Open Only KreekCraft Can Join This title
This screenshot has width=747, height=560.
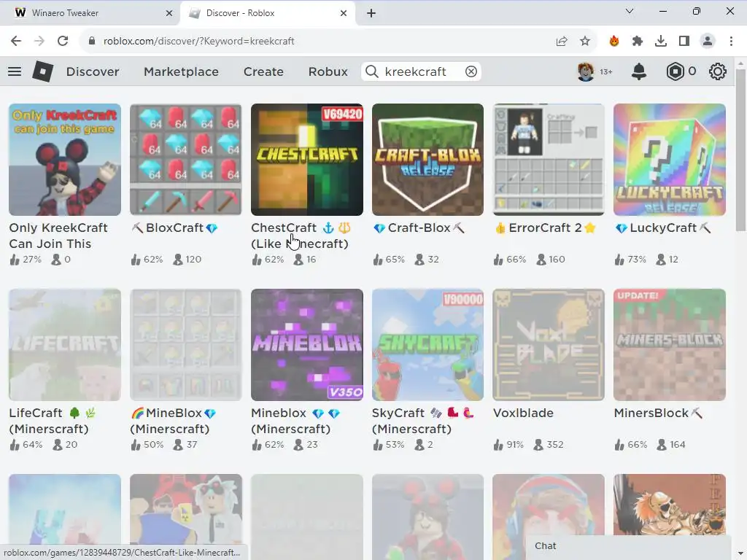58,236
